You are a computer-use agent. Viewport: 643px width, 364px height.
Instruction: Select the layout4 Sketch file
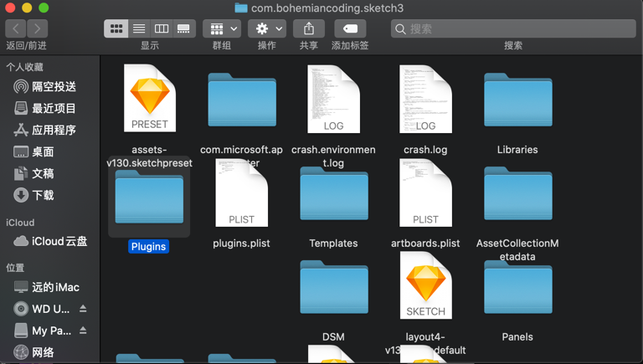pos(425,285)
